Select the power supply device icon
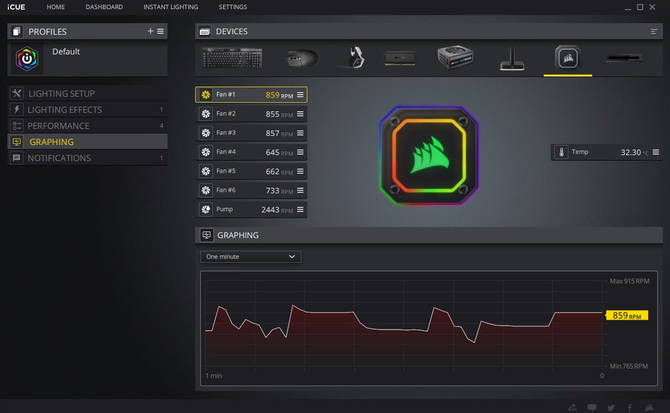670x413 pixels. coord(455,57)
